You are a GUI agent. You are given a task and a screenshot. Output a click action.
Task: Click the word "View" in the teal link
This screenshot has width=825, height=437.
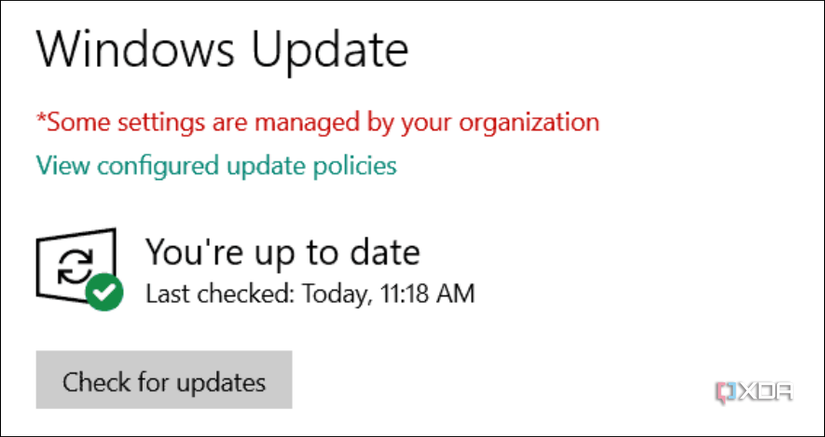click(59, 165)
